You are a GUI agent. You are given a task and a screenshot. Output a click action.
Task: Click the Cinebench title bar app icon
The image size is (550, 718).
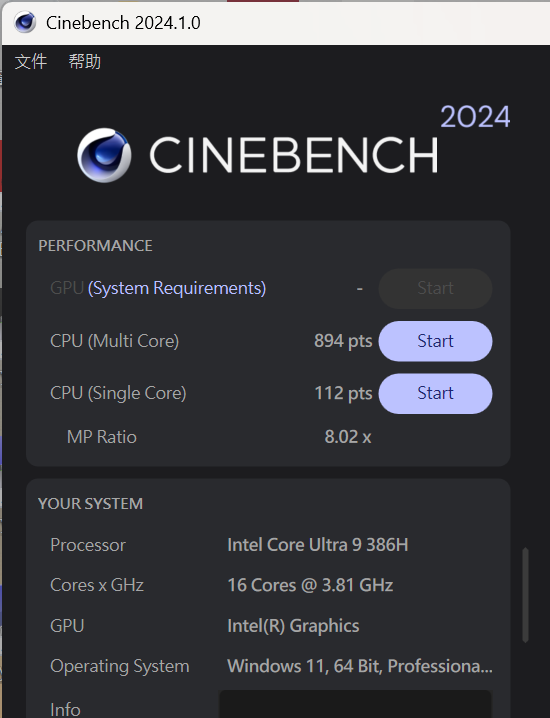point(25,22)
